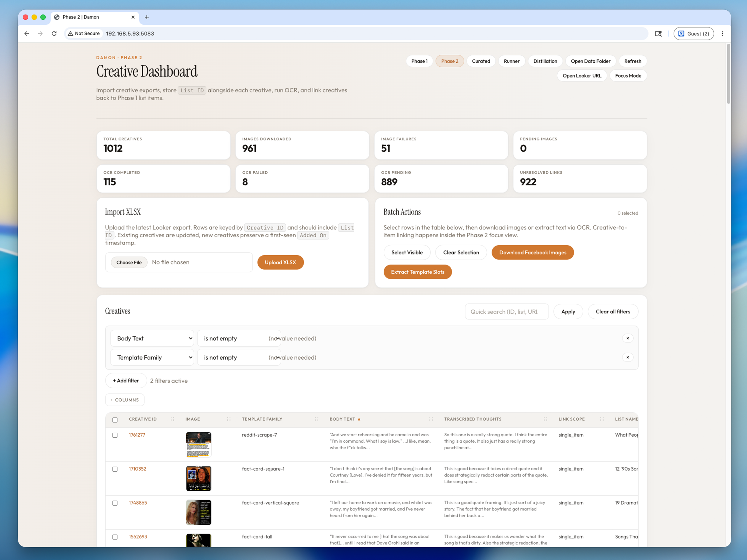
Task: Click the Upload XLSX button
Action: (280, 262)
